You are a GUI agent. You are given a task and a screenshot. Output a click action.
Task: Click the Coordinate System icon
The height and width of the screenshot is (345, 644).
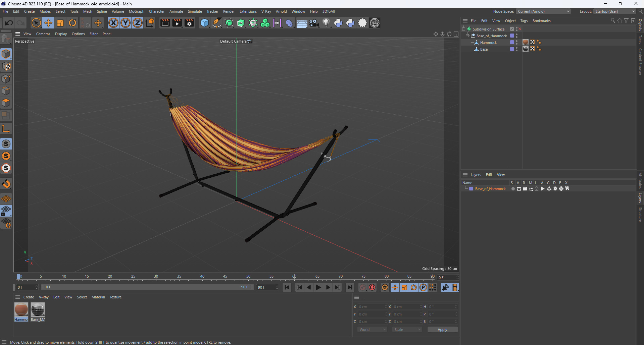pos(150,23)
